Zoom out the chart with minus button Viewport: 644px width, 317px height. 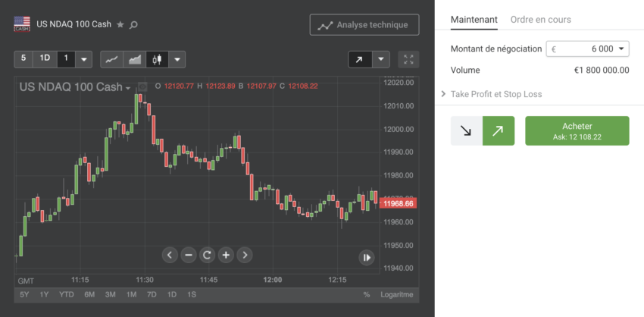pos(189,255)
